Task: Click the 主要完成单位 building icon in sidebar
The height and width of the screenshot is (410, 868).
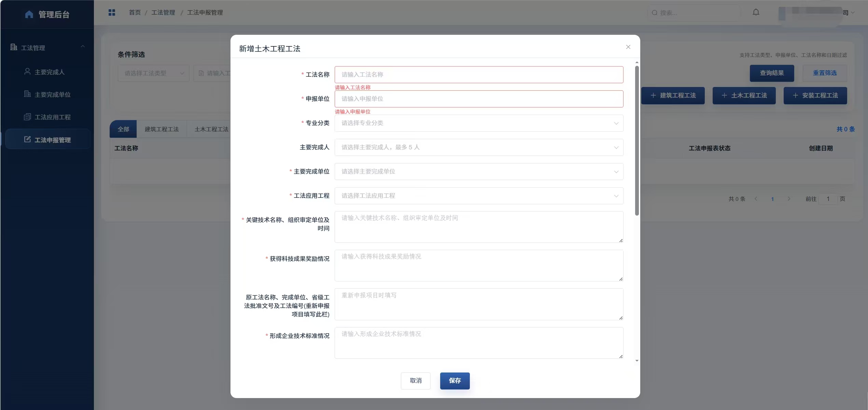Action: point(27,94)
